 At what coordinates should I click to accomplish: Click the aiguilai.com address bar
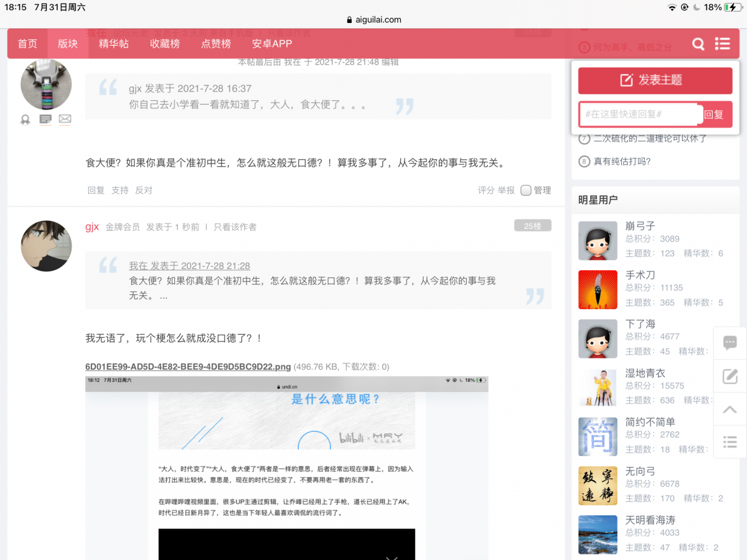[373, 20]
